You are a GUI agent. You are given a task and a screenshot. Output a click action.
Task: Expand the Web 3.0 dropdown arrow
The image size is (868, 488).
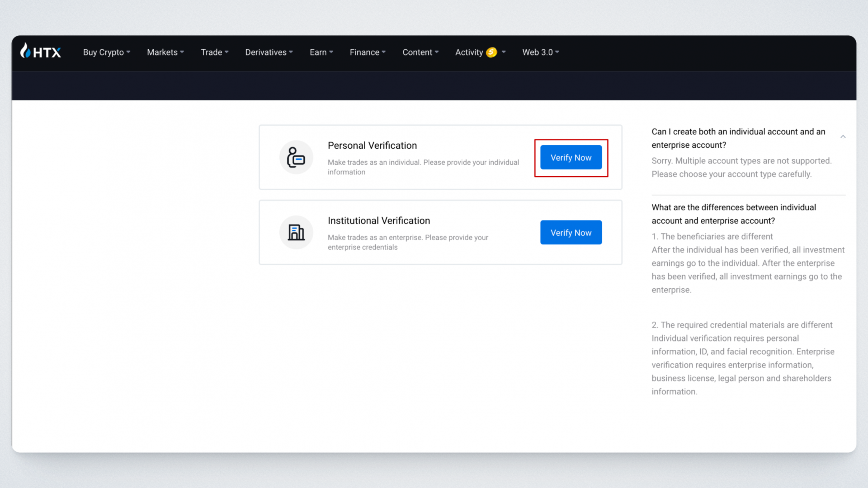pos(557,52)
